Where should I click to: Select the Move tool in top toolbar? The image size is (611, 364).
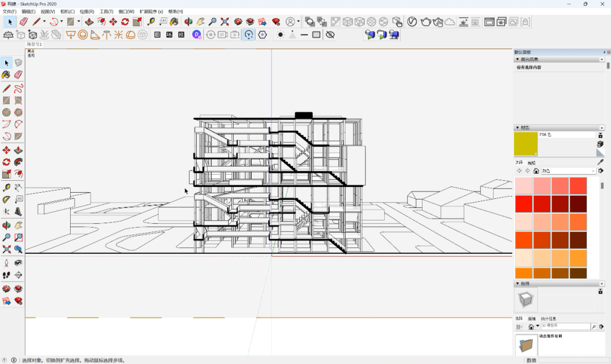pyautogui.click(x=113, y=22)
